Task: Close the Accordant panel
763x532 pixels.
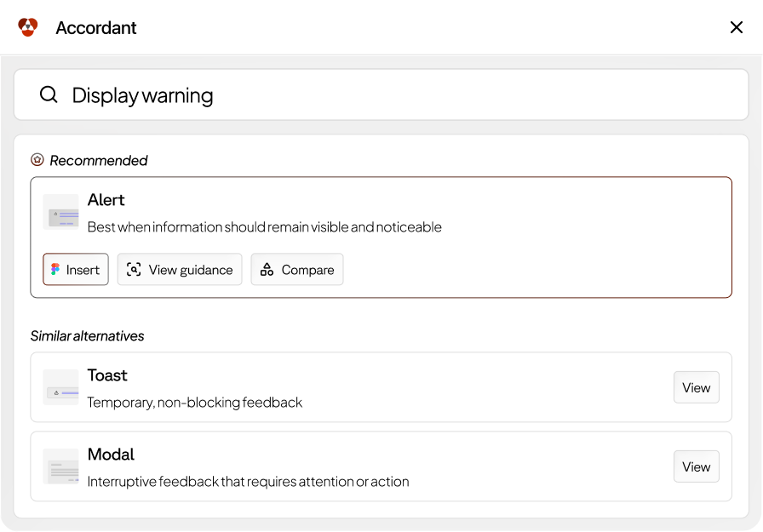Action: 737,27
